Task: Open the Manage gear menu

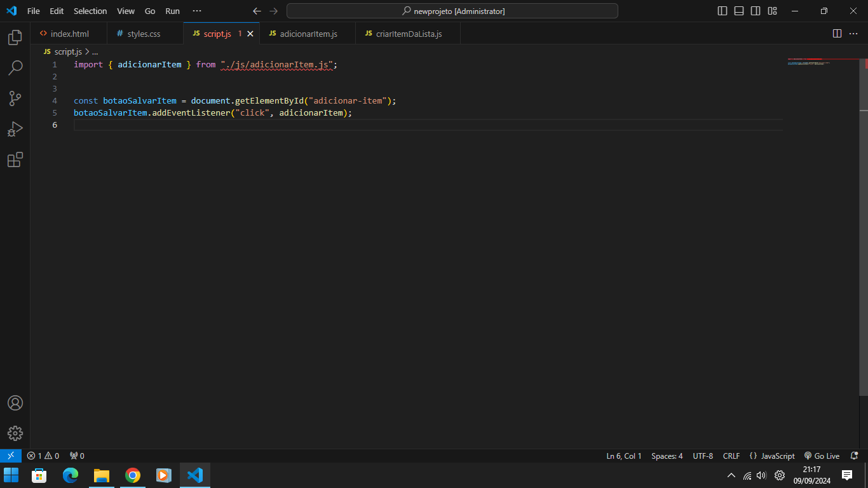Action: tap(15, 433)
